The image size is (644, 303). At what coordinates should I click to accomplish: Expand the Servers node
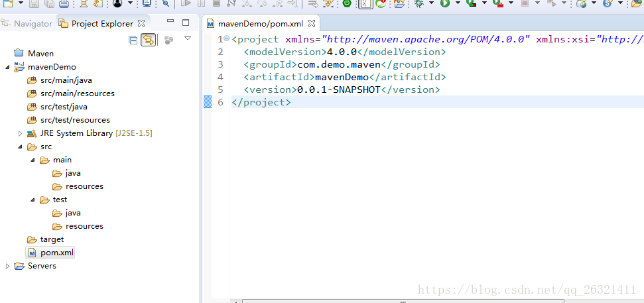[7, 266]
